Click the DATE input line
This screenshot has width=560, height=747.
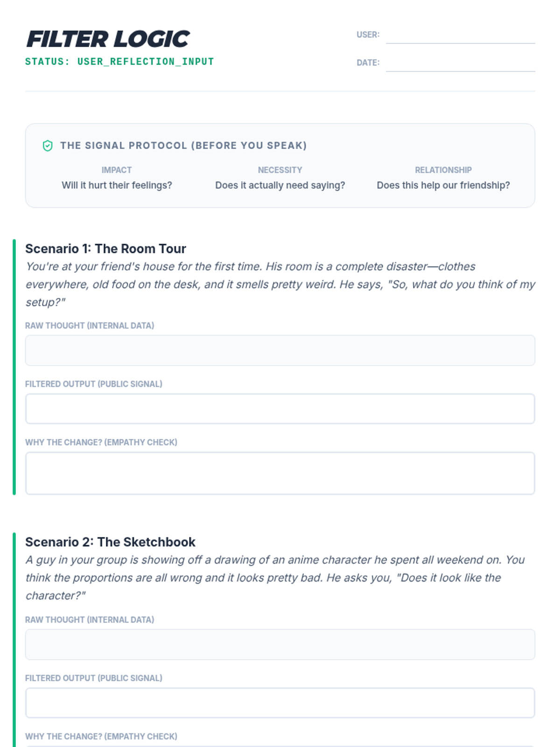pos(460,63)
